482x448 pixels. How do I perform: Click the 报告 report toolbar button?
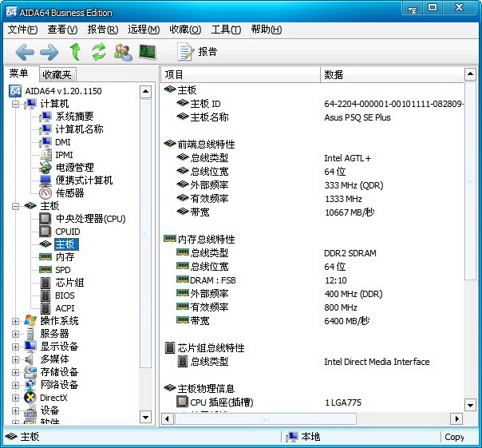[x=197, y=53]
